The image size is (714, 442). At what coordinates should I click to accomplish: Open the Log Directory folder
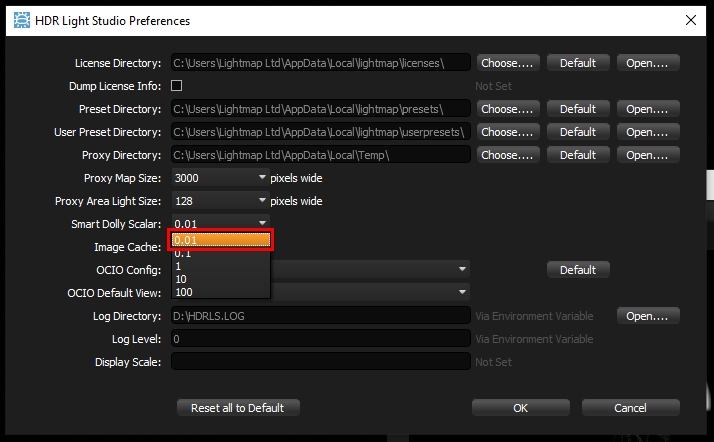pos(648,316)
